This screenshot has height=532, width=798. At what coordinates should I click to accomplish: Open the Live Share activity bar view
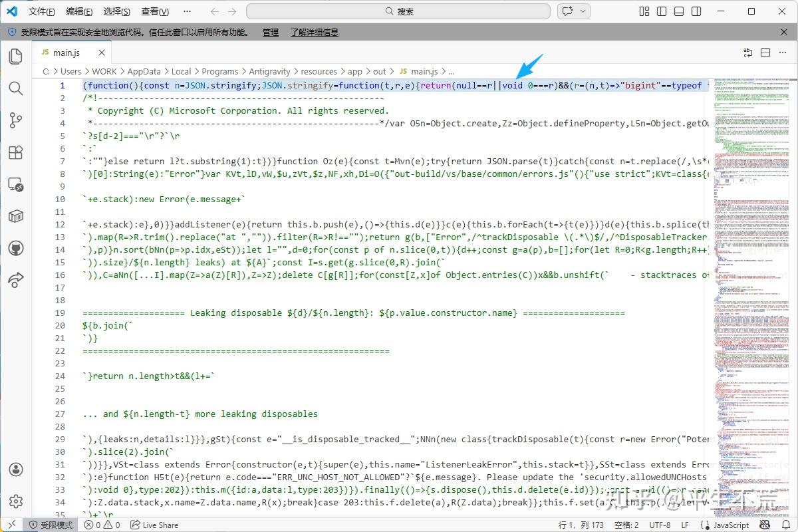click(15, 280)
